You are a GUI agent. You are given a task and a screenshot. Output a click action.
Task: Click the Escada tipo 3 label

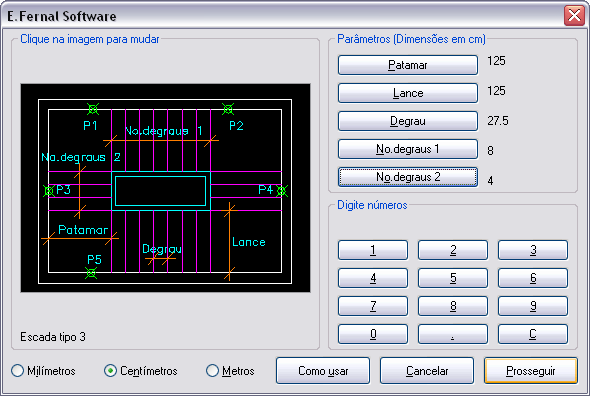53,337
